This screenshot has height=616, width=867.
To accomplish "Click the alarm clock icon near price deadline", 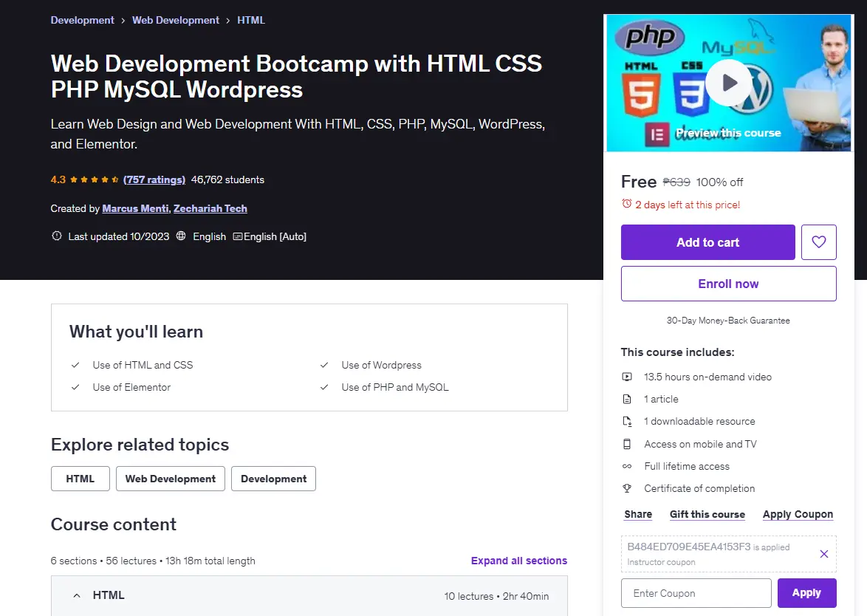I will (x=626, y=204).
